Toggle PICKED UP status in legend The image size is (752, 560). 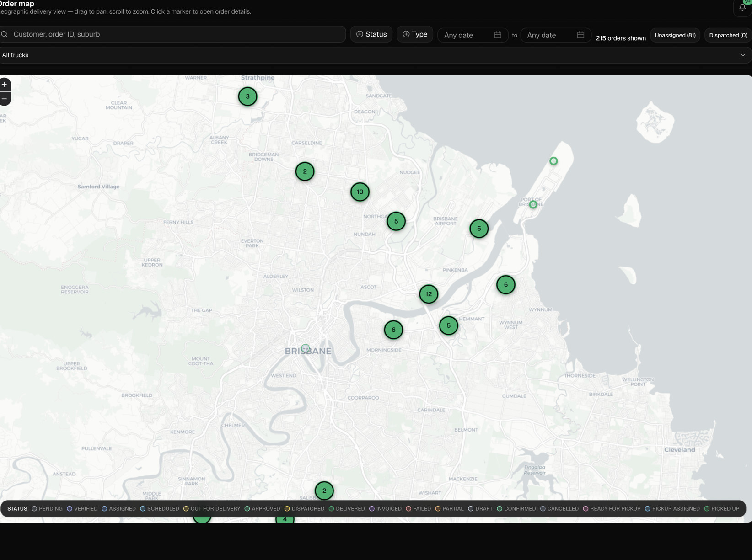coord(722,509)
